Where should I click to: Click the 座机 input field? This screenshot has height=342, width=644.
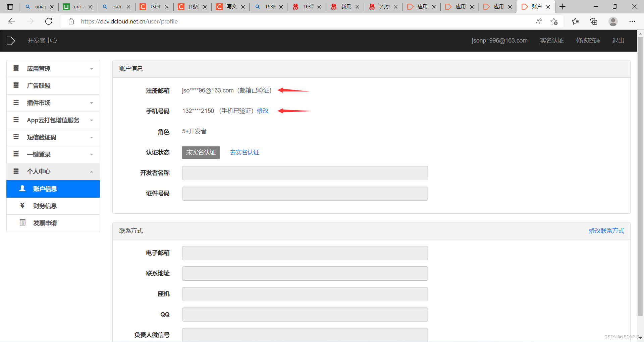(x=305, y=294)
